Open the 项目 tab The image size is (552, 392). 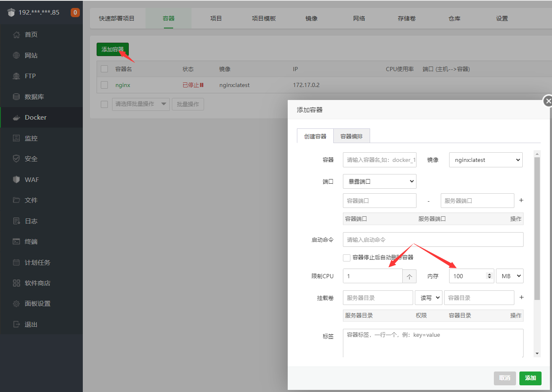click(x=216, y=18)
